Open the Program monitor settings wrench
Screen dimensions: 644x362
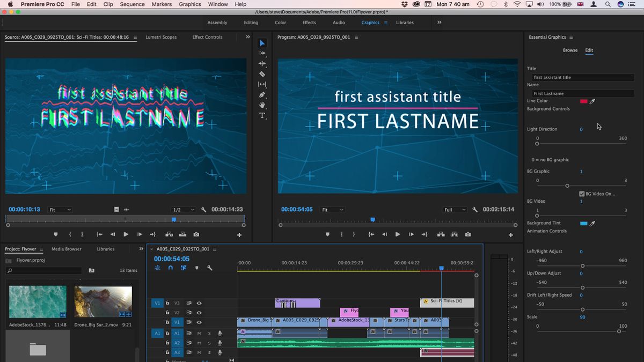tap(474, 210)
